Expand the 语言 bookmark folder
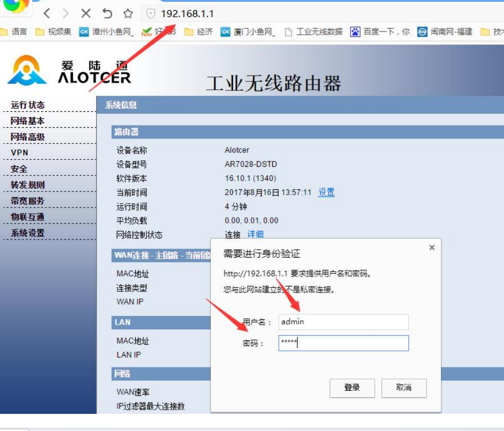Image resolution: width=504 pixels, height=431 pixels. [14, 32]
